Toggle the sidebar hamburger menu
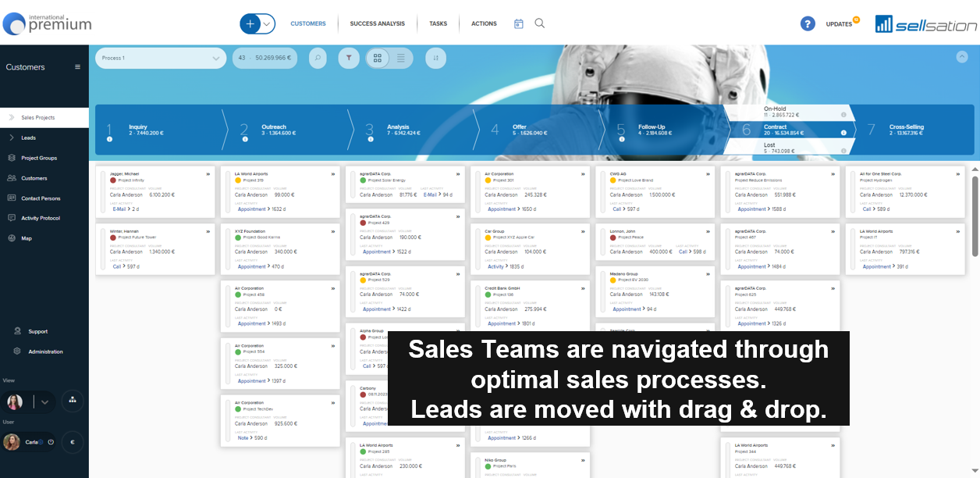Image resolution: width=980 pixels, height=478 pixels. (77, 67)
